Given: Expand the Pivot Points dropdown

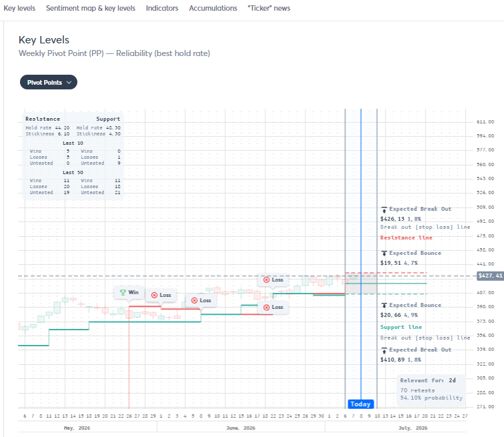Looking at the screenshot, I should (x=49, y=82).
